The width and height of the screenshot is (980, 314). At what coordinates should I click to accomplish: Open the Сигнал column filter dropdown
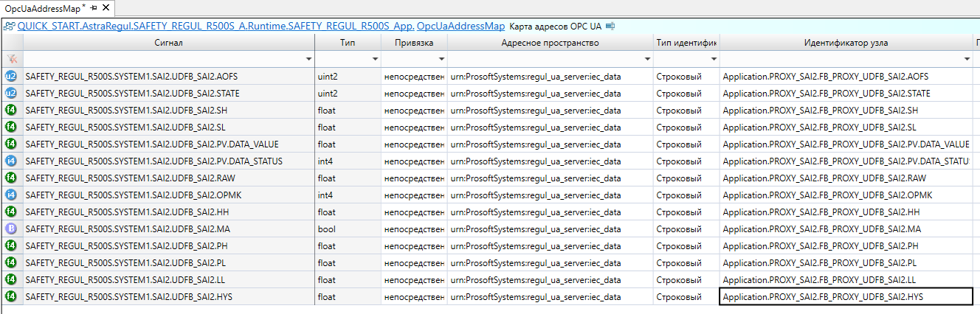(x=308, y=59)
